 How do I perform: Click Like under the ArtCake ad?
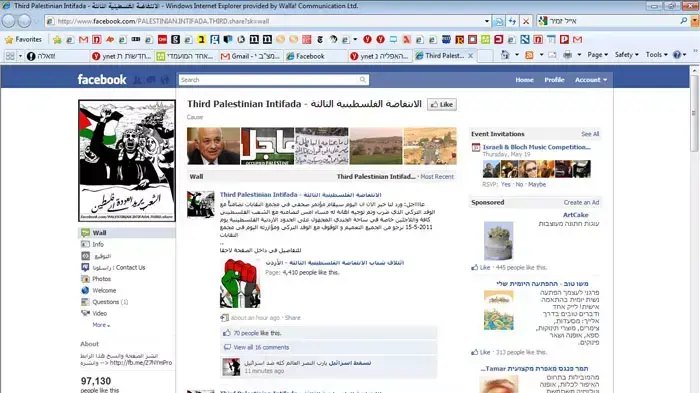click(484, 268)
